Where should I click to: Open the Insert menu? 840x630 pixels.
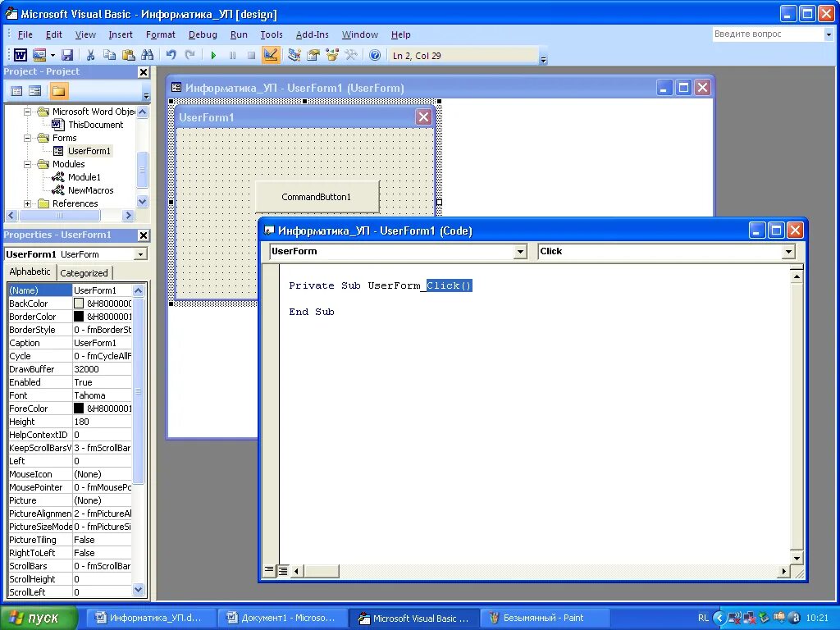(x=121, y=34)
